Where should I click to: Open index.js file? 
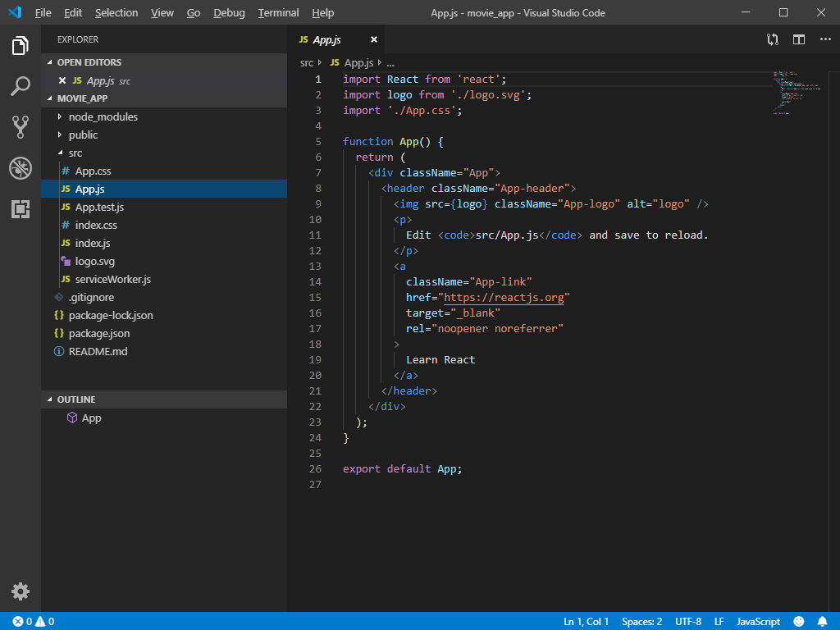click(x=164, y=243)
